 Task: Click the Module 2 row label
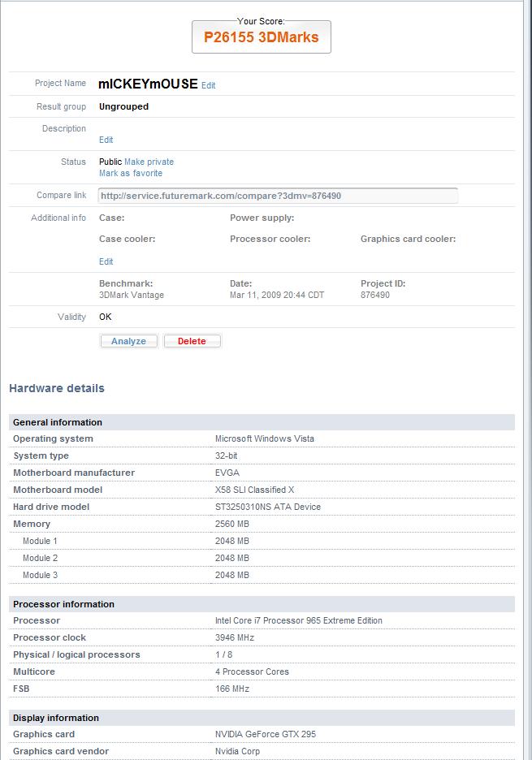click(41, 558)
